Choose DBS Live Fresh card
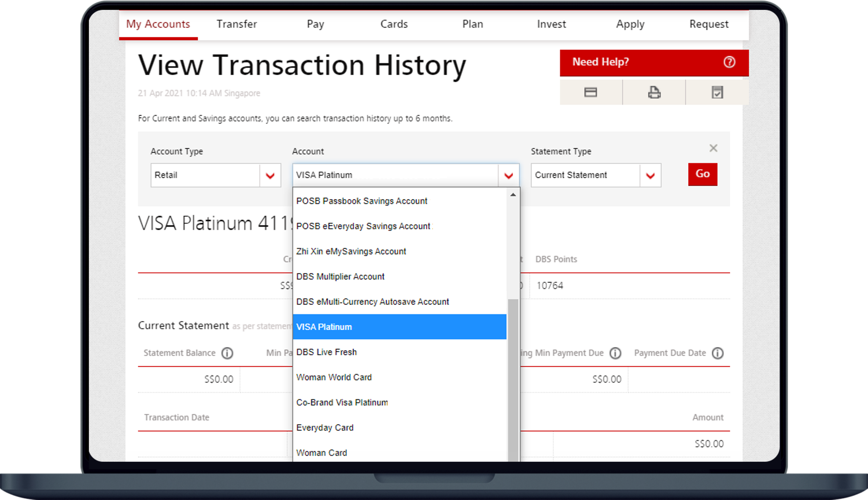Viewport: 868px width, 500px height. click(x=400, y=352)
